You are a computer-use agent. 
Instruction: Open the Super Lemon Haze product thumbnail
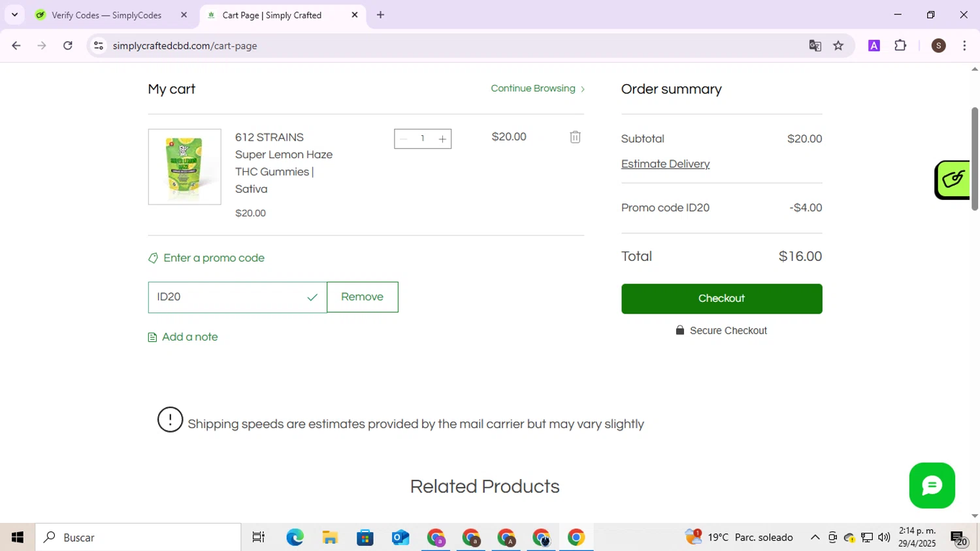tap(184, 167)
